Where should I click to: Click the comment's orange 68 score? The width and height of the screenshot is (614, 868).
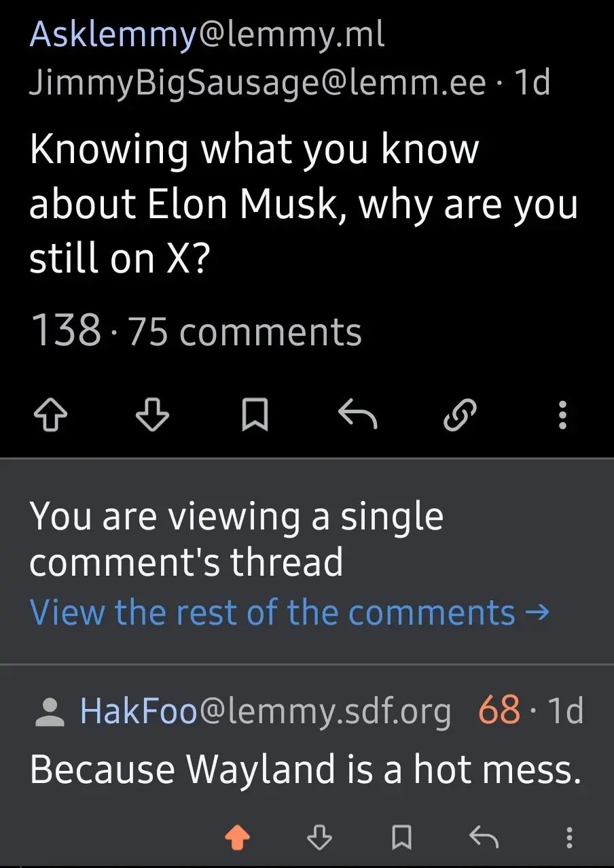[x=499, y=711]
